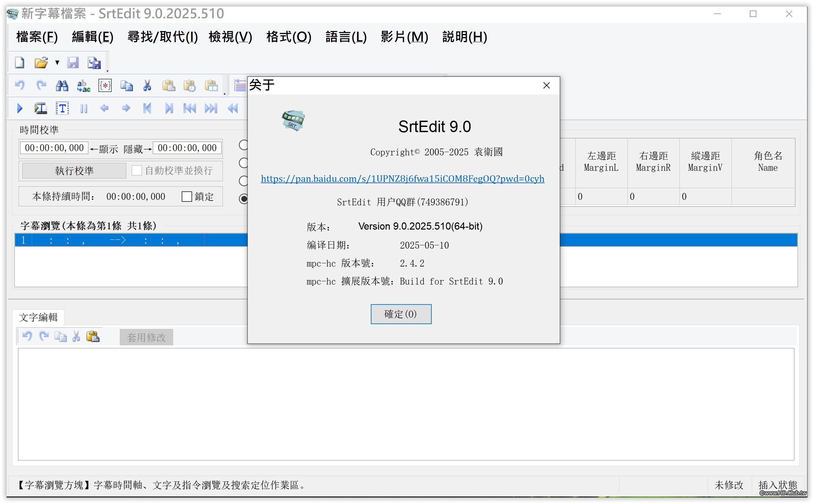The width and height of the screenshot is (814, 504).
Task: Select subtitle row 1 in the browse list
Action: click(406, 240)
